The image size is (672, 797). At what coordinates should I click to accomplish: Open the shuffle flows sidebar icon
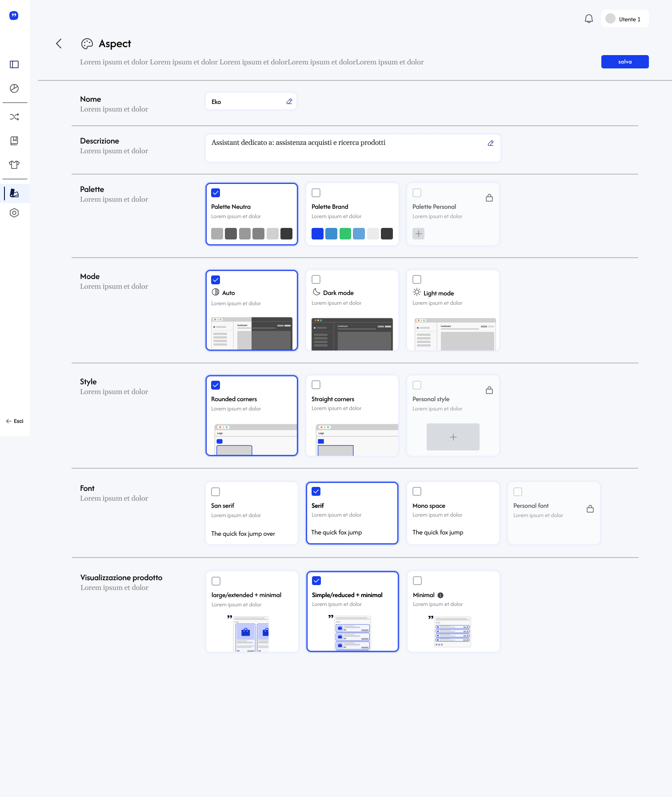click(x=14, y=117)
